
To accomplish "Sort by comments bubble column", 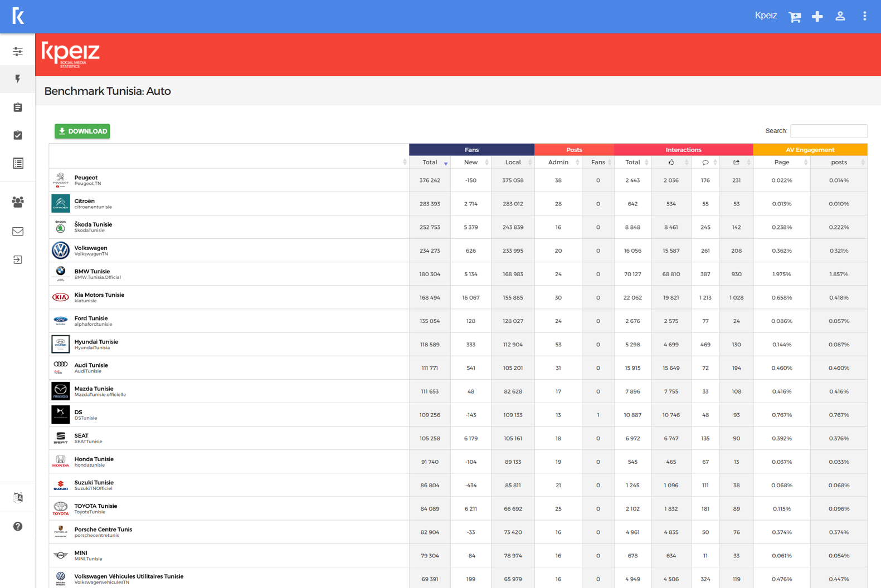I will 705,163.
